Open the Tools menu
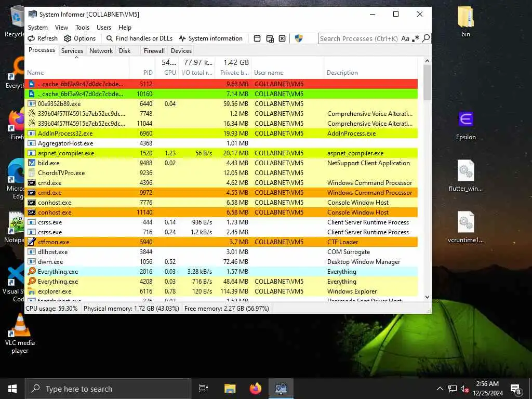532x399 pixels. pos(82,28)
